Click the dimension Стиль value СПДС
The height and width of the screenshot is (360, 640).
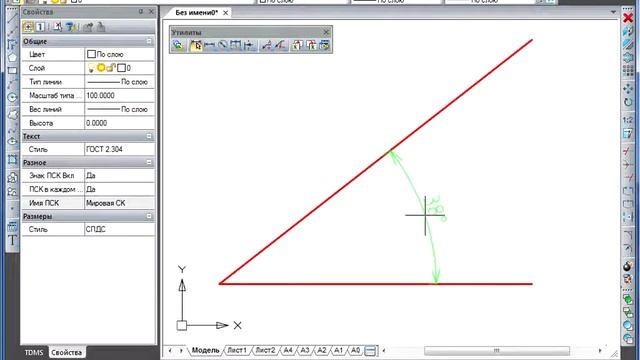(x=120, y=229)
